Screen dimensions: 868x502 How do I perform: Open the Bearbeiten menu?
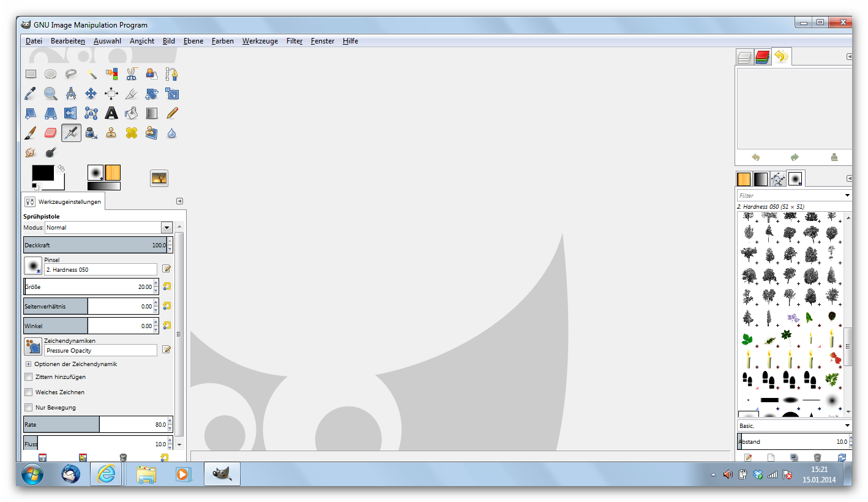pos(68,41)
